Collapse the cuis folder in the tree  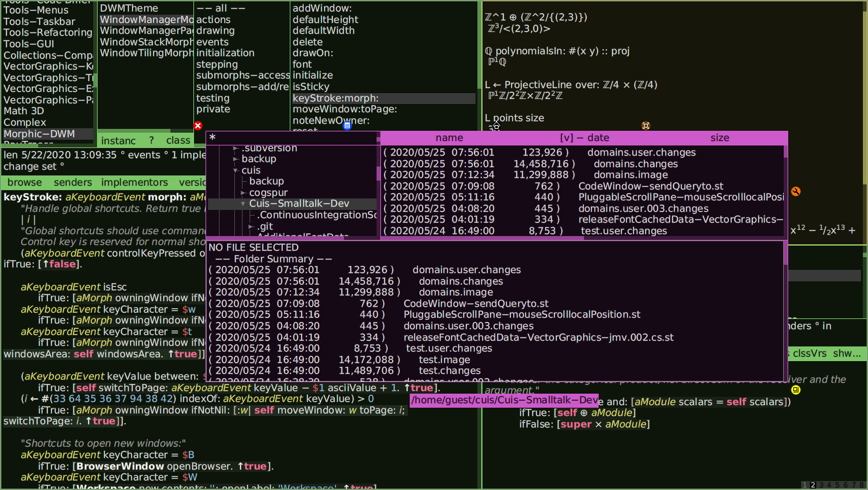[236, 170]
